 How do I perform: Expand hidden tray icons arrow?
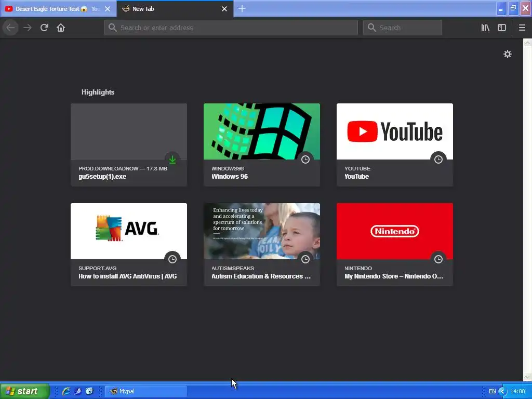click(503, 391)
